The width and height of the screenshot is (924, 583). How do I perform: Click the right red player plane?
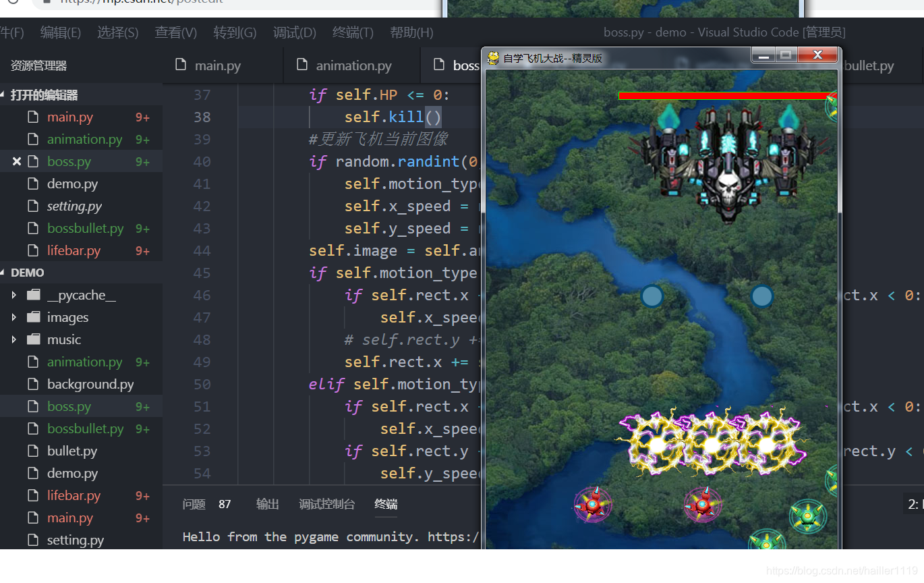click(703, 504)
